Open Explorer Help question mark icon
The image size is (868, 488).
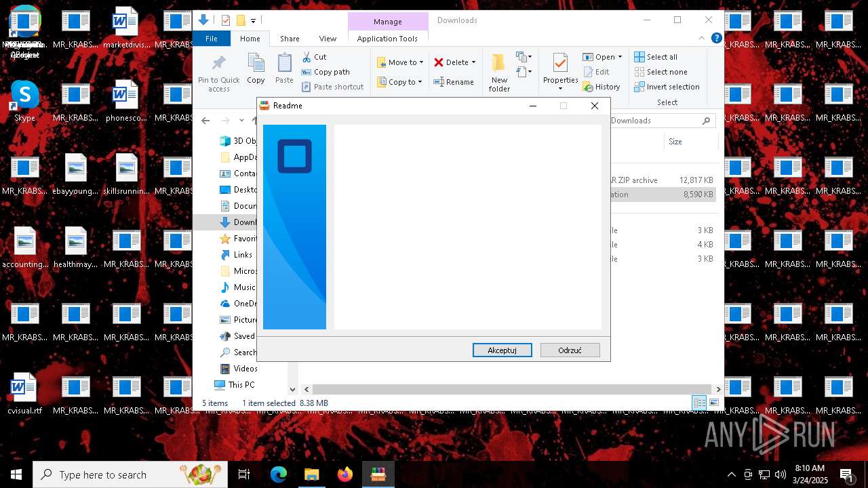point(716,38)
